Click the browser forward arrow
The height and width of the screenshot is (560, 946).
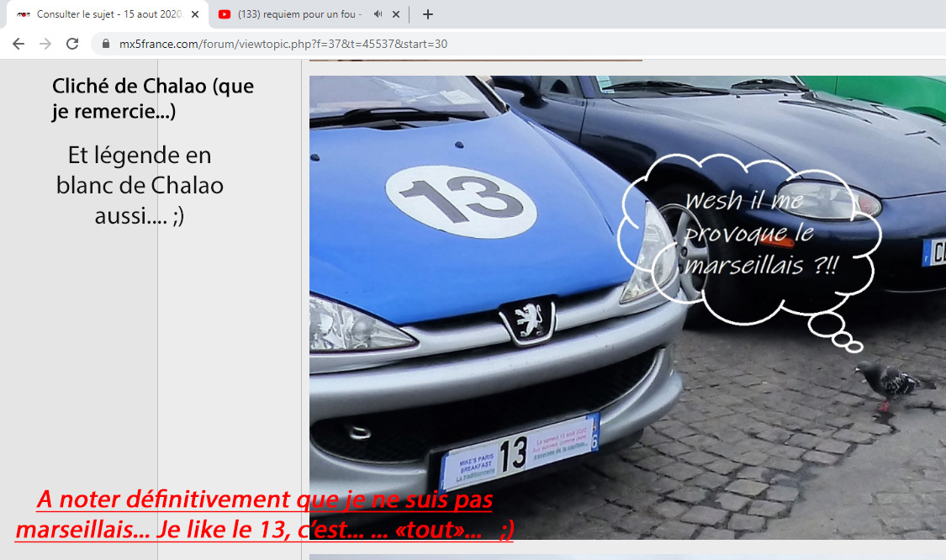click(x=45, y=44)
